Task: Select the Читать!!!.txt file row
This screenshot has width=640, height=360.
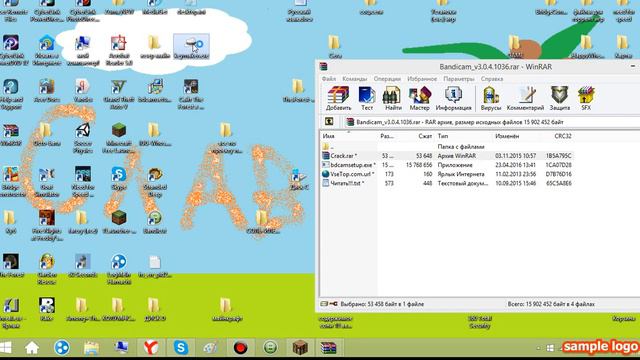Action: [x=447, y=183]
